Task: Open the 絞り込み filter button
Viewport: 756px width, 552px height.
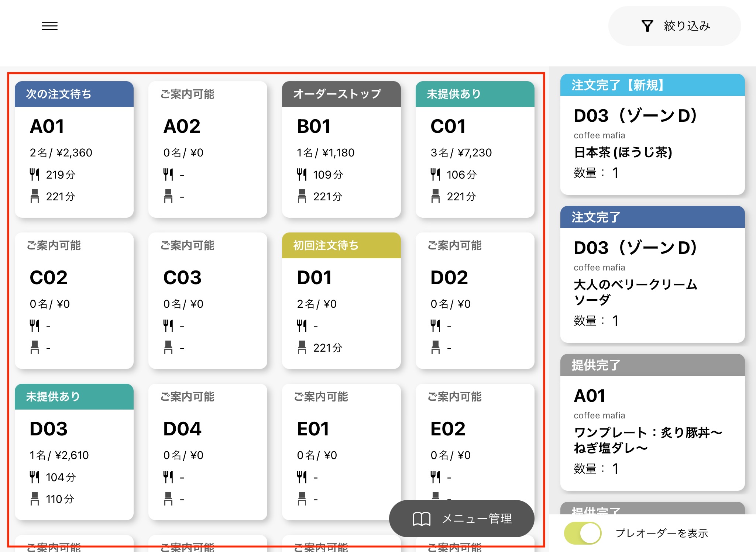Action: [x=674, y=26]
